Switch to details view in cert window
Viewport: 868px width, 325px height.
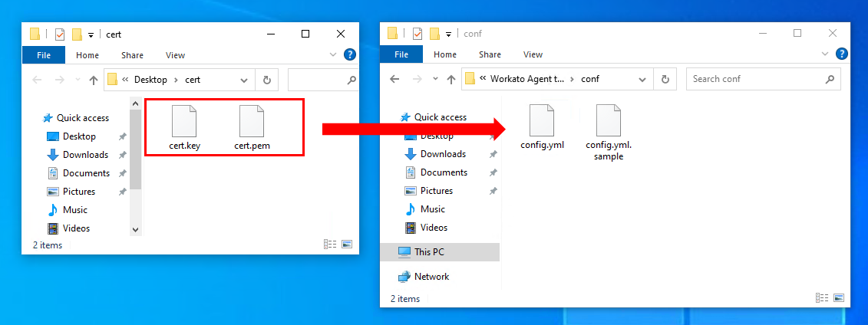click(x=331, y=245)
